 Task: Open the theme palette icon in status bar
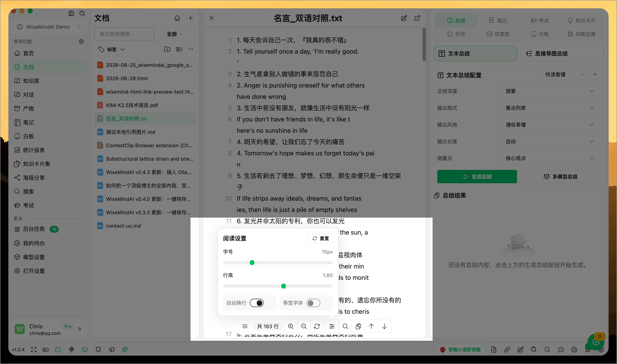125,350
